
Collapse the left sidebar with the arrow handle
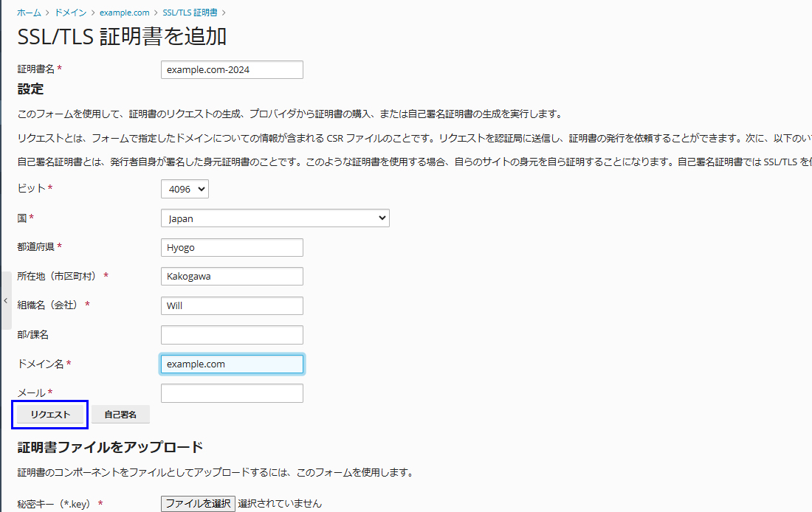pyautogui.click(x=5, y=301)
